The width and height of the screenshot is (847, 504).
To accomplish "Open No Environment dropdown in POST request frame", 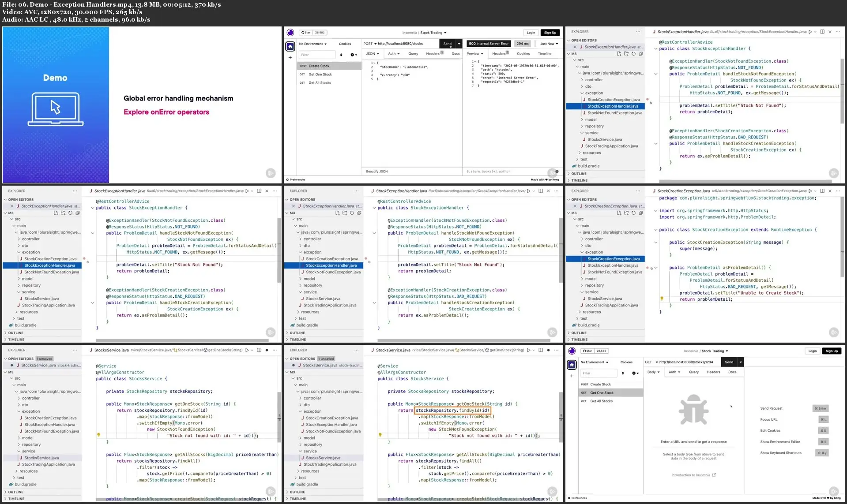I will pyautogui.click(x=313, y=44).
